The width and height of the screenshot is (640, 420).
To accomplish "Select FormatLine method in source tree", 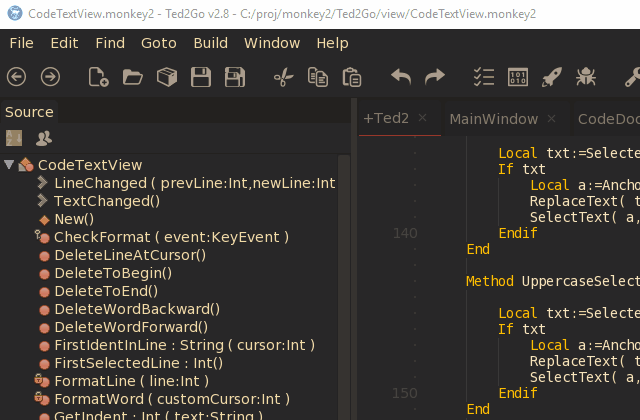I will [x=130, y=381].
